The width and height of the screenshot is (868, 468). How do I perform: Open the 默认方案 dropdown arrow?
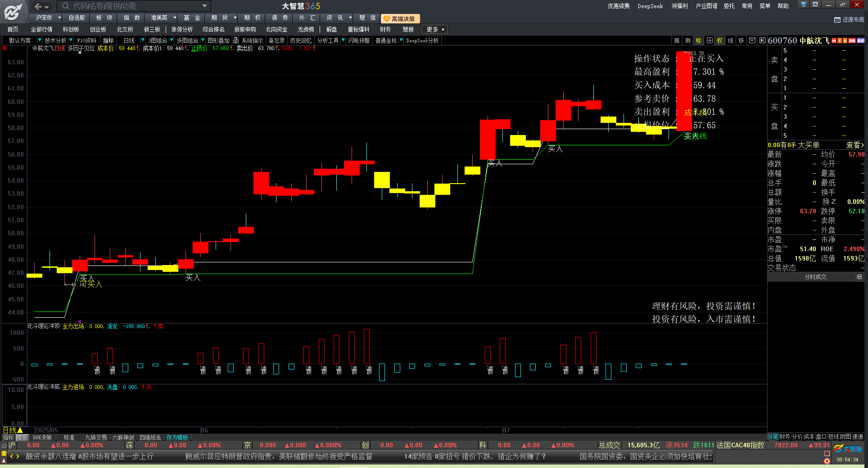click(39, 40)
